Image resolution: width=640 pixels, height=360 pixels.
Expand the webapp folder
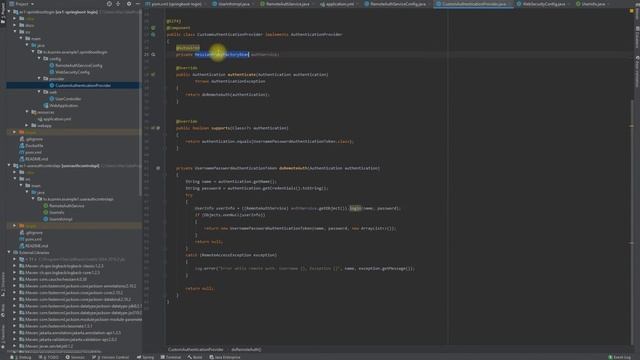pyautogui.click(x=27, y=125)
